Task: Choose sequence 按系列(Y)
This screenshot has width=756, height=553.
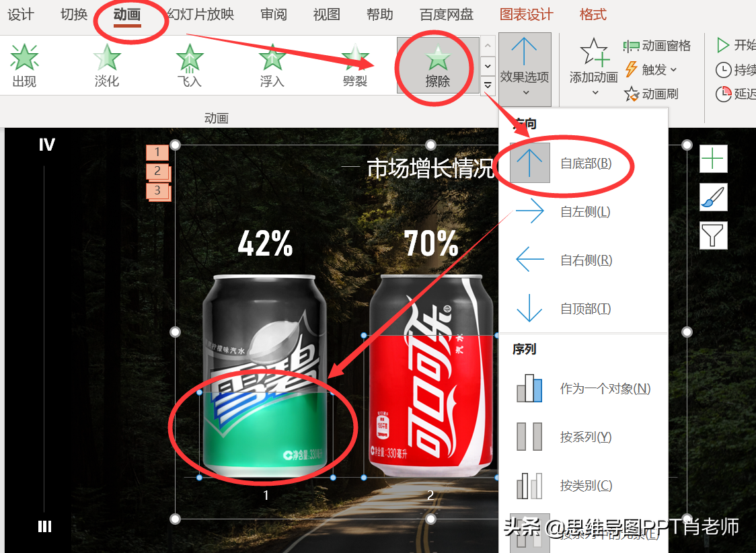Action: click(x=583, y=437)
